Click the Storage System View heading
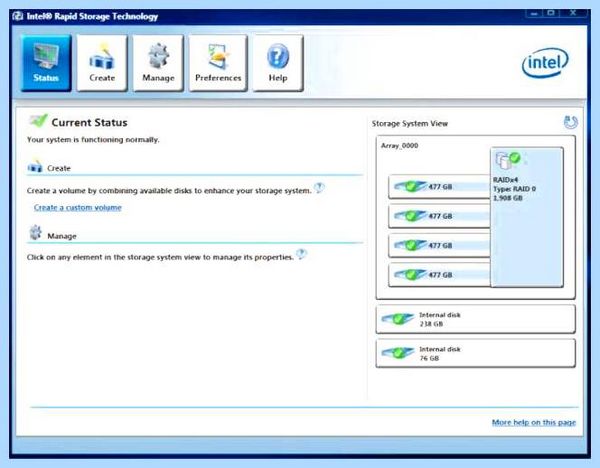Screen dimensions: 600x468 410,124
